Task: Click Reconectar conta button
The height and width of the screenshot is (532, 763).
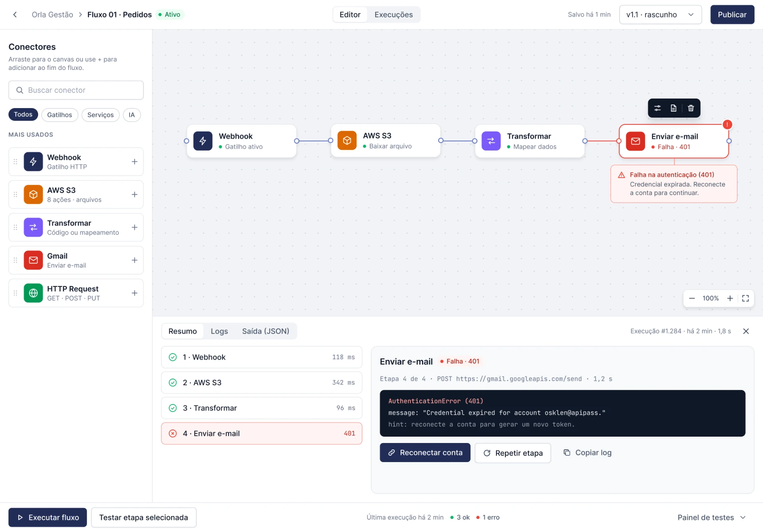Action: click(x=425, y=453)
